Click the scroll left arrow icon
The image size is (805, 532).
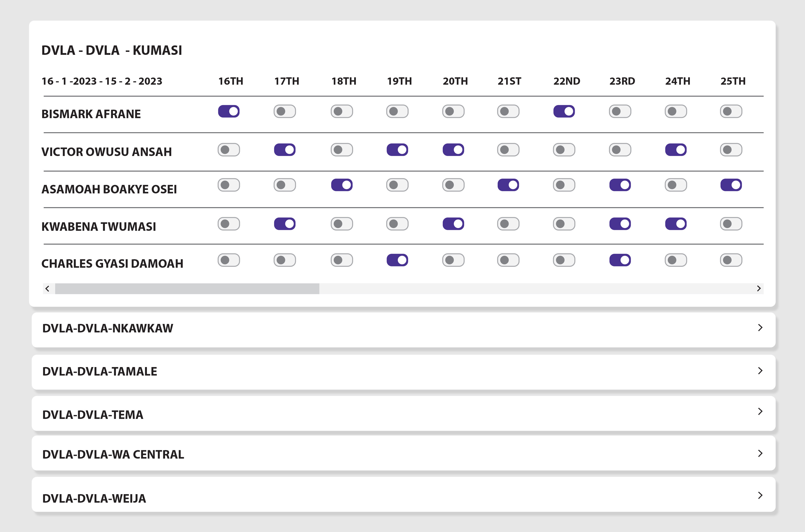pos(48,288)
